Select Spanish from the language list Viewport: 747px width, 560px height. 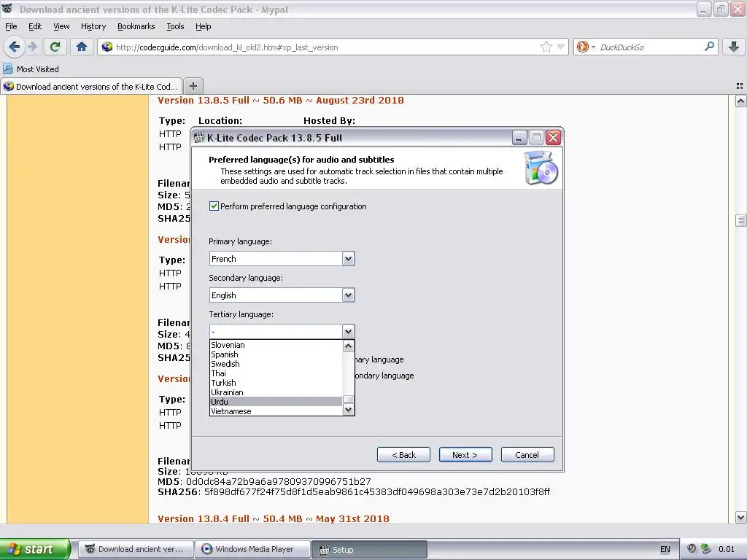point(276,354)
